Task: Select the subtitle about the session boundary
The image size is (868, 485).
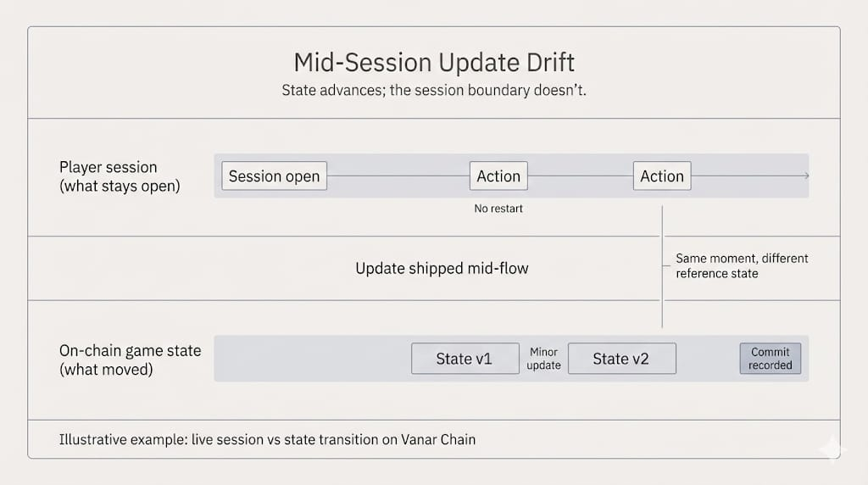Action: (x=434, y=90)
